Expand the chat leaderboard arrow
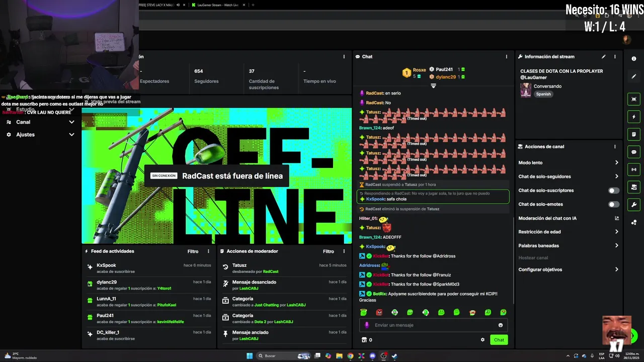Viewport: 644px width, 362px height. click(x=433, y=86)
